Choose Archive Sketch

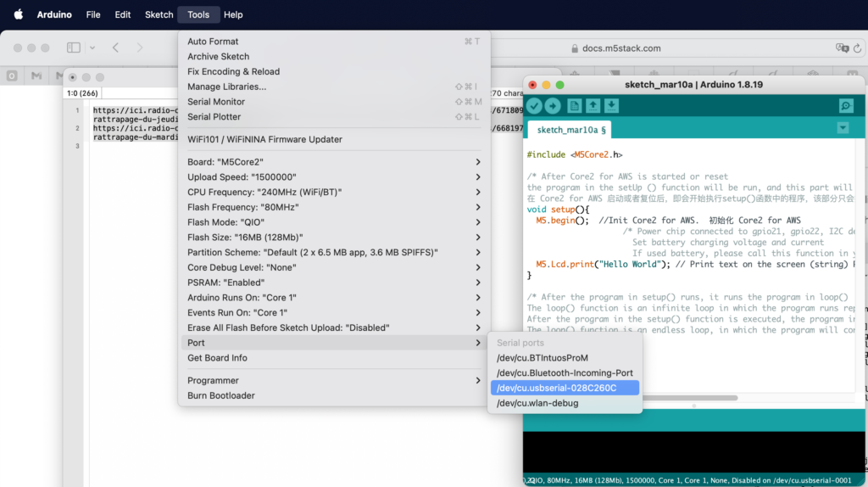[334, 57]
